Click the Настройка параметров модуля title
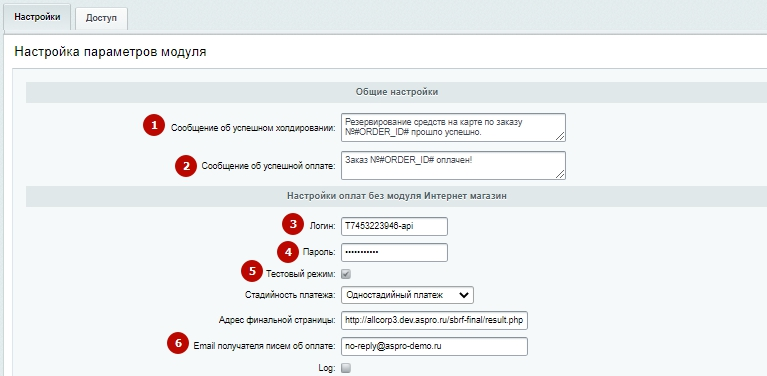The height and width of the screenshot is (376, 767). 110,52
